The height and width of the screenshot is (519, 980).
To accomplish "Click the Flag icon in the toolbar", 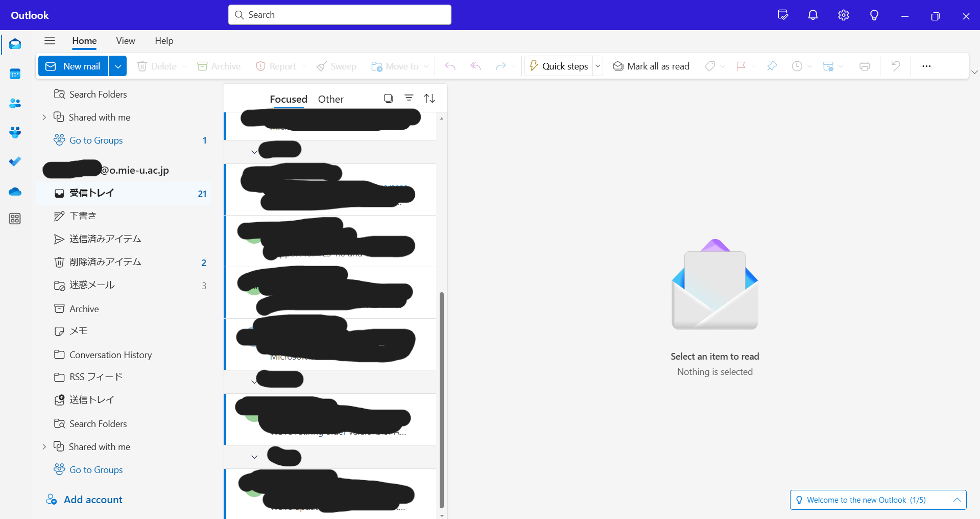I will [741, 66].
